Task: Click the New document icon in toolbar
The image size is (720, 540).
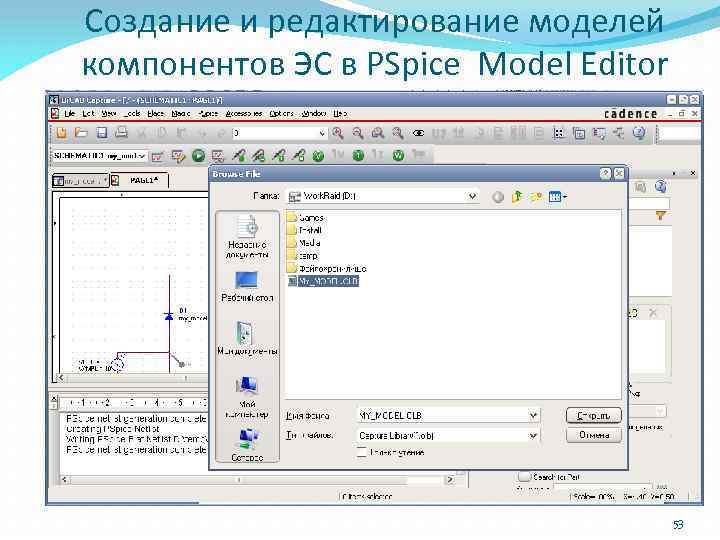Action: coord(61,133)
